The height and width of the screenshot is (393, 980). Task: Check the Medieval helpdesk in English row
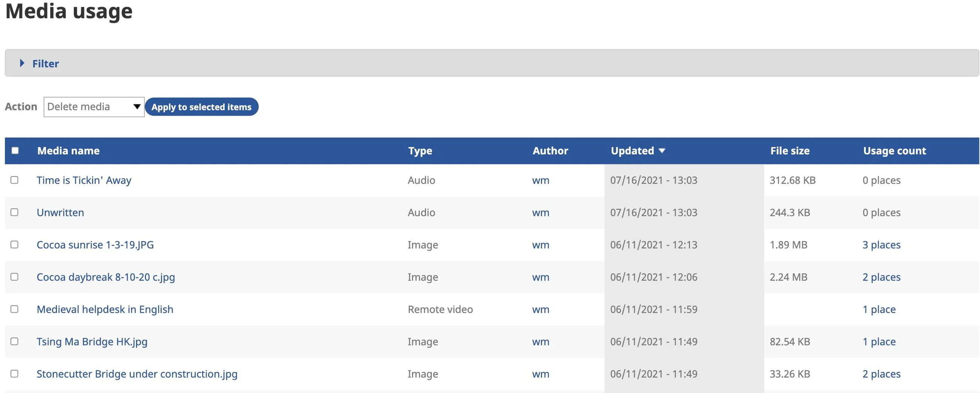pyautogui.click(x=14, y=309)
